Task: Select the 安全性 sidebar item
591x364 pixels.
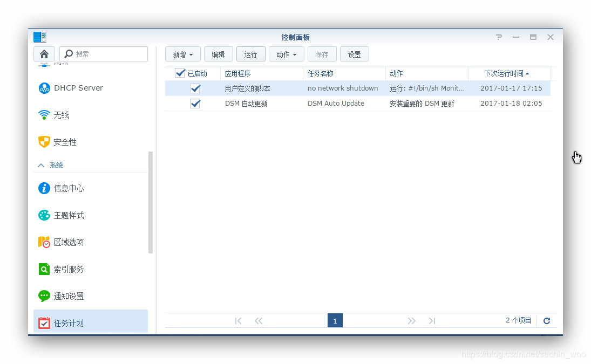Action: point(91,142)
